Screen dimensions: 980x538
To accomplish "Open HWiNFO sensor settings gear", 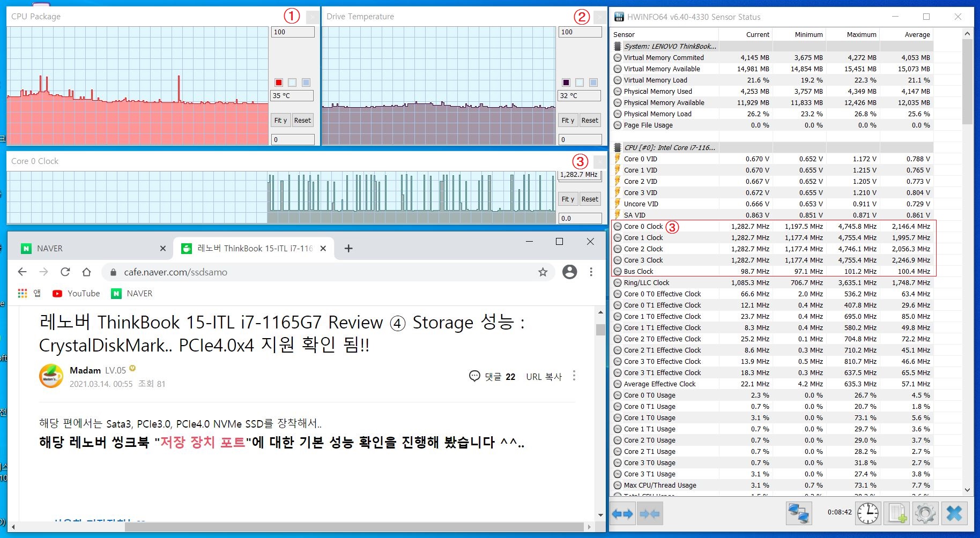I will 925,513.
